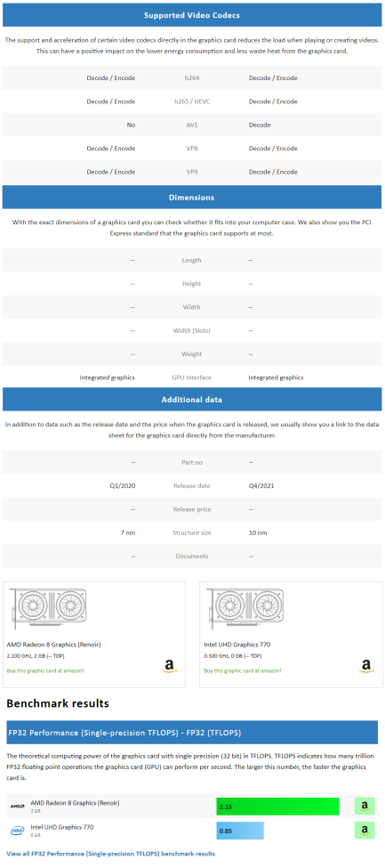Click the green 2.15 TFLOPS bar
This screenshot has width=385, height=868.
(277, 807)
